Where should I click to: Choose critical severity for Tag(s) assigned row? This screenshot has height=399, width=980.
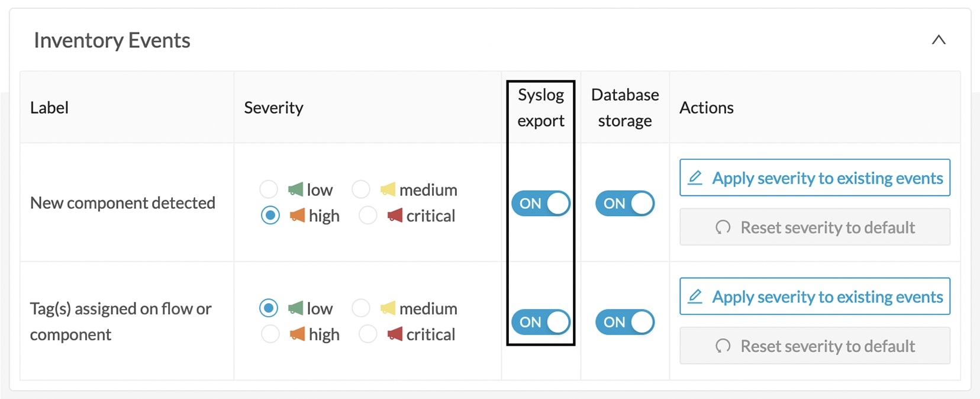pos(368,334)
